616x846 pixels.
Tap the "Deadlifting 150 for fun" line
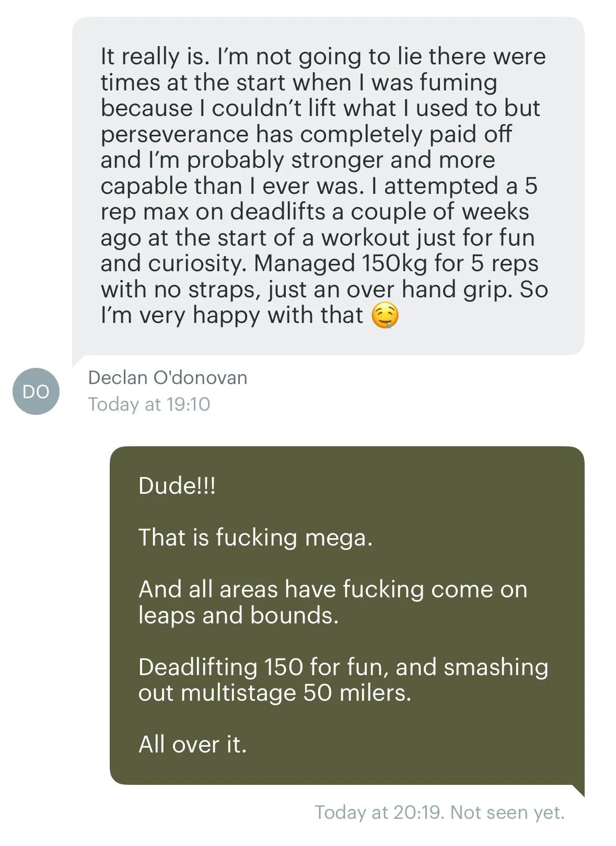343,667
